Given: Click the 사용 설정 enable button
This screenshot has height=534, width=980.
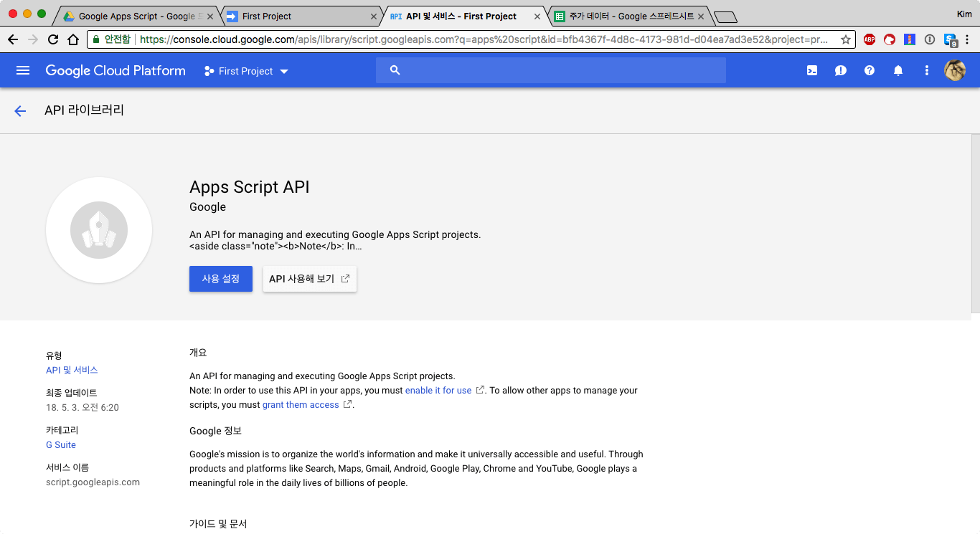Looking at the screenshot, I should point(221,279).
